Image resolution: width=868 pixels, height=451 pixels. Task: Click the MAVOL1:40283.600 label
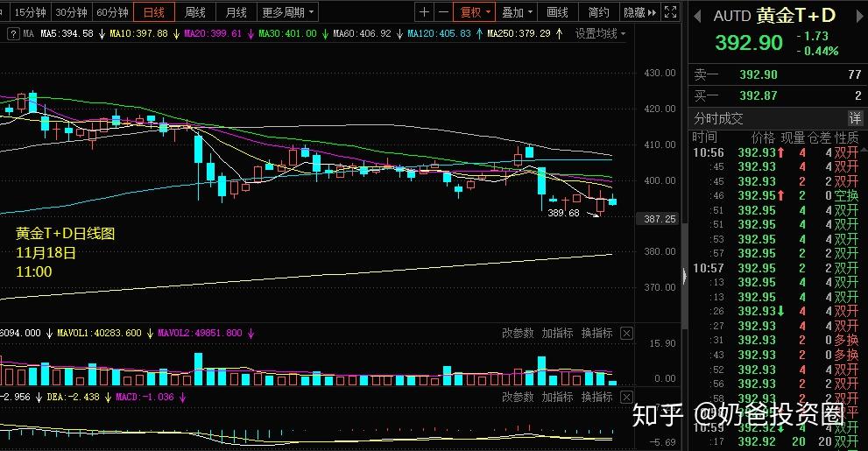pos(100,333)
